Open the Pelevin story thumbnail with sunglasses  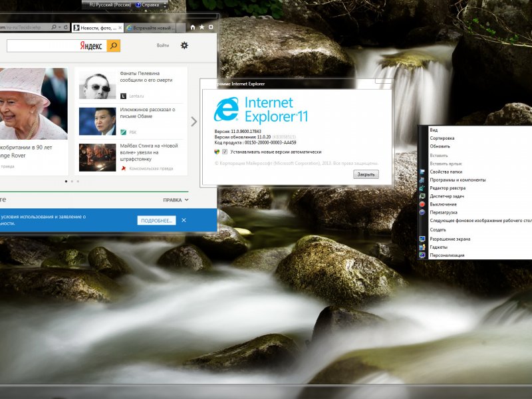pos(97,85)
